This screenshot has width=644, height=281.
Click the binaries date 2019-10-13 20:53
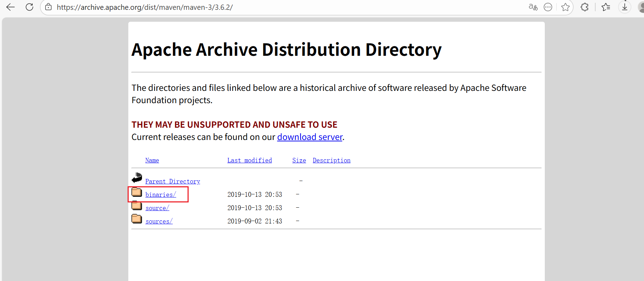255,195
